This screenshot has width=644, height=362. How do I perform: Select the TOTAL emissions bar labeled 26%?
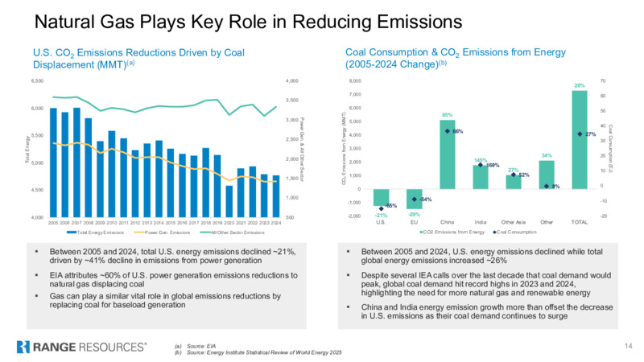[580, 140]
